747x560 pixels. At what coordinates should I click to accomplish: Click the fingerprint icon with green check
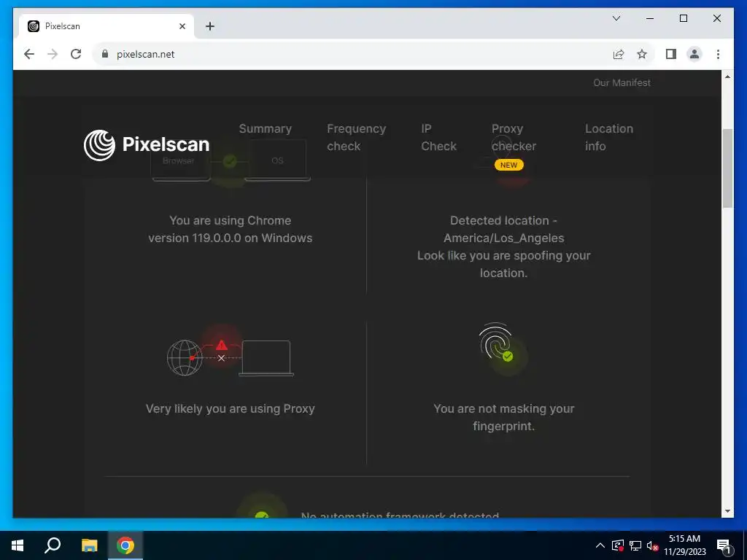496,342
